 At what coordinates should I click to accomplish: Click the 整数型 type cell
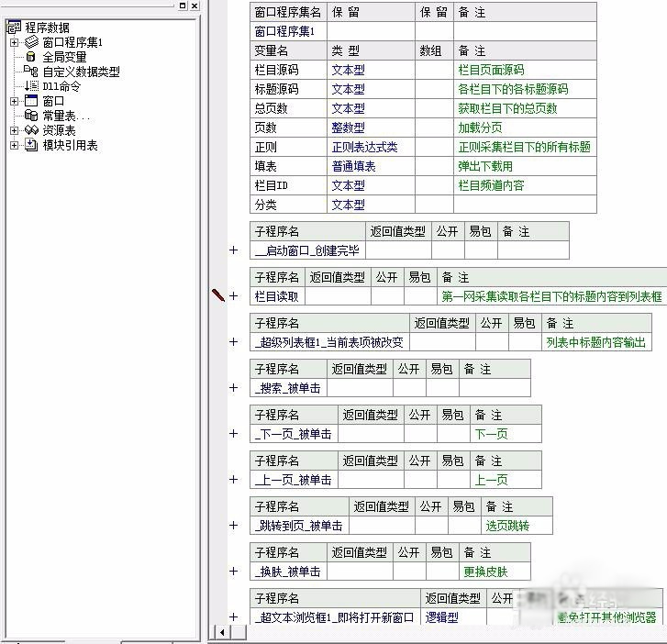(371, 128)
